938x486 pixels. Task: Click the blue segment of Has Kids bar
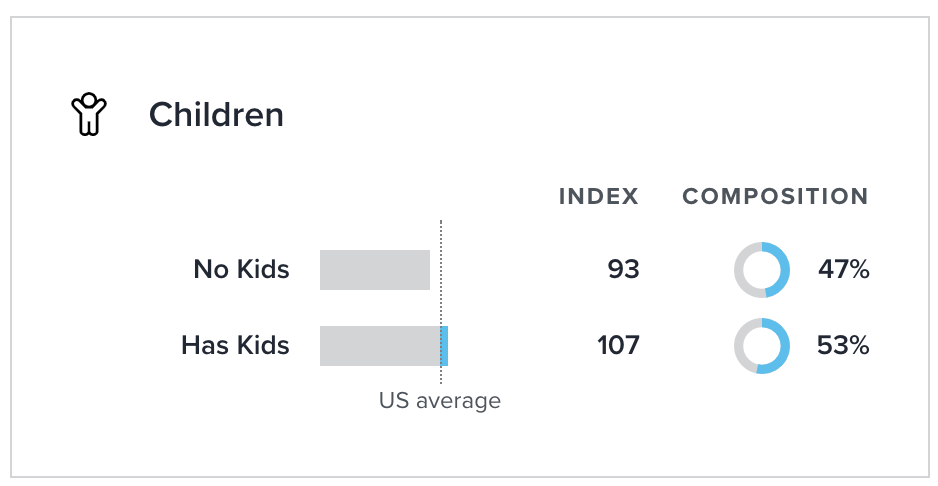[x=444, y=346]
